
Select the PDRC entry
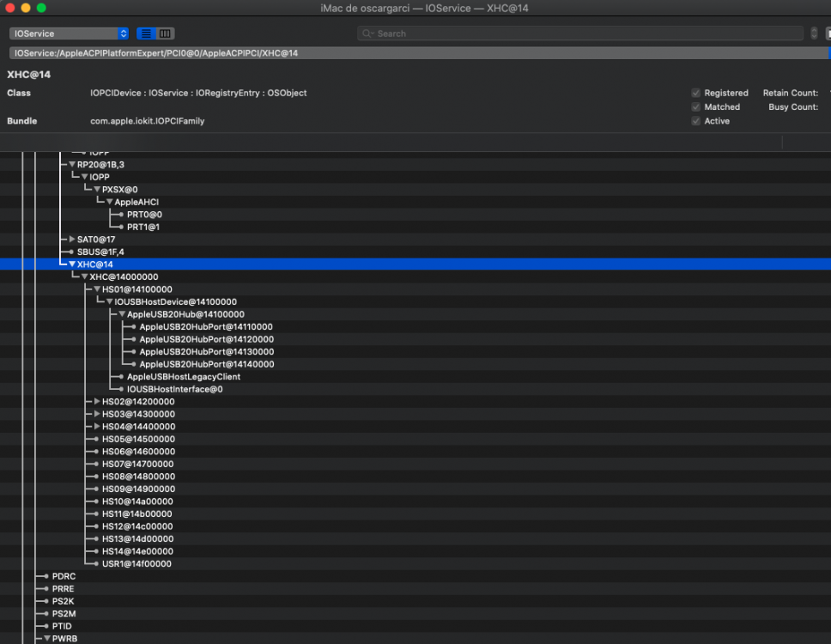click(x=64, y=576)
